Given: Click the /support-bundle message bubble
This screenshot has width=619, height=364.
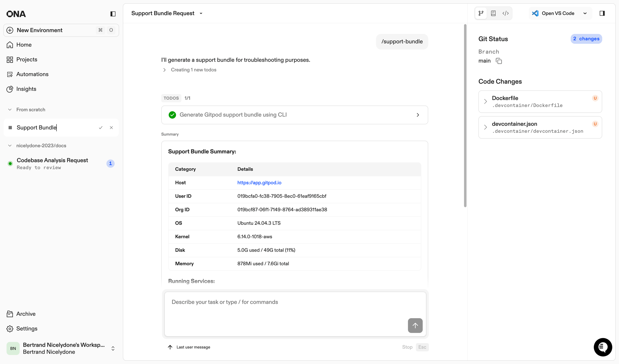Looking at the screenshot, I should click(402, 42).
